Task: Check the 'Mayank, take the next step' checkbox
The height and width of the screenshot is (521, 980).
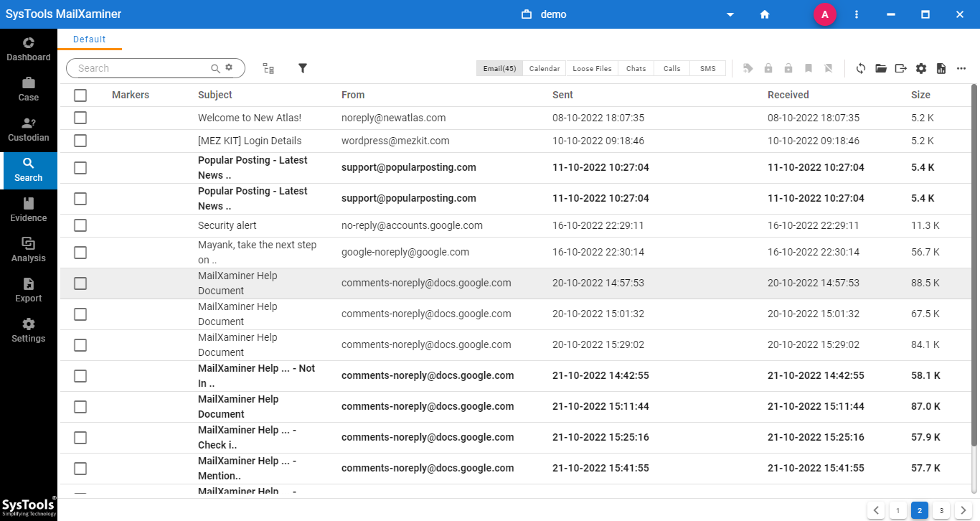Action: 80,253
